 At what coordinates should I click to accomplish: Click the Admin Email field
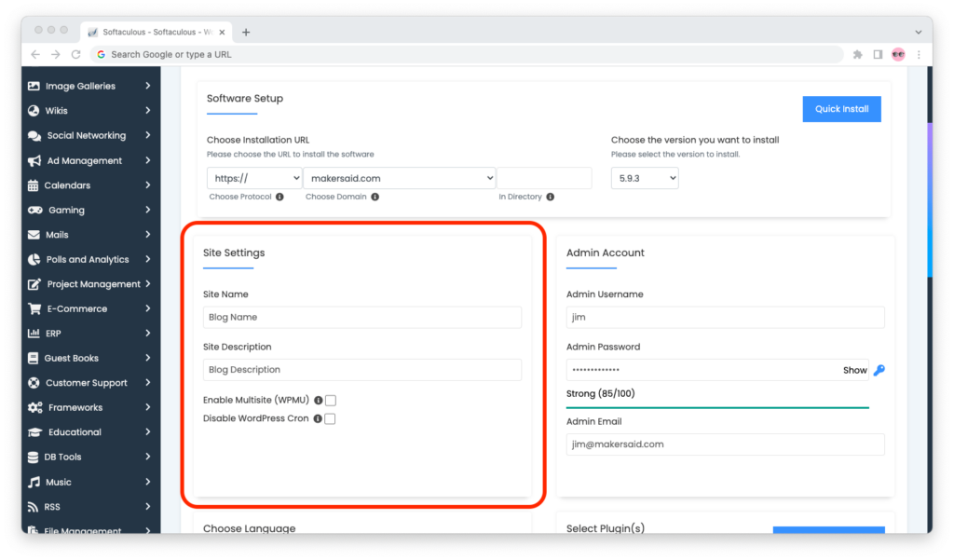(x=725, y=444)
